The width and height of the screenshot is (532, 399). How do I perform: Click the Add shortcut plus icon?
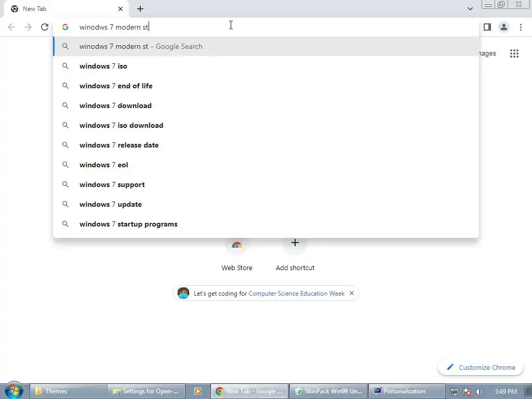point(295,243)
